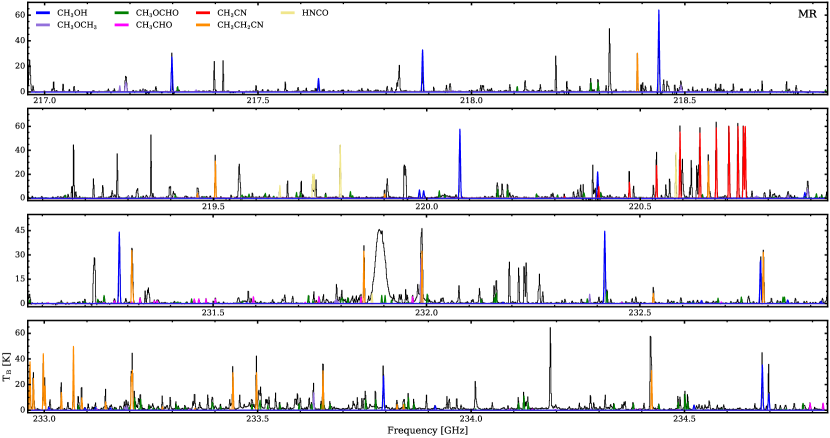Click the 220.0 frequency tick label
Screen dimensions: 830x438
(x=427, y=207)
